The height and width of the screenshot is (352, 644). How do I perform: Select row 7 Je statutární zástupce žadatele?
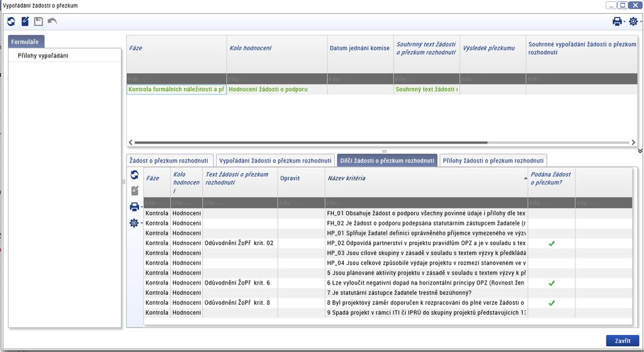pyautogui.click(x=388, y=292)
